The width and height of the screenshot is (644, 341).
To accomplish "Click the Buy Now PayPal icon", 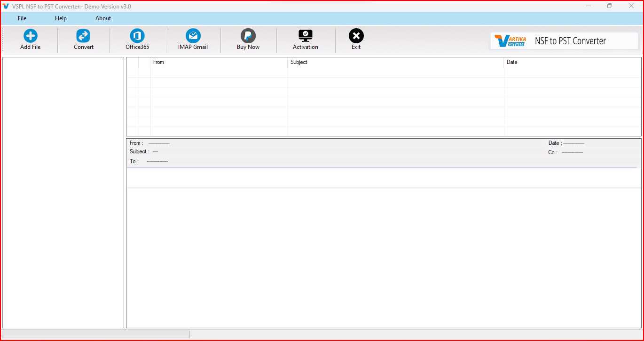I will (x=248, y=36).
